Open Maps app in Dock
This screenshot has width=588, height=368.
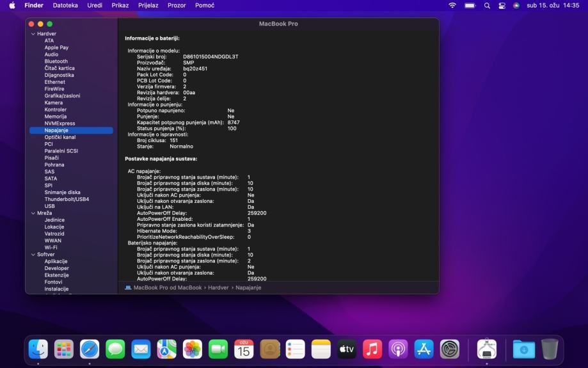(x=166, y=349)
